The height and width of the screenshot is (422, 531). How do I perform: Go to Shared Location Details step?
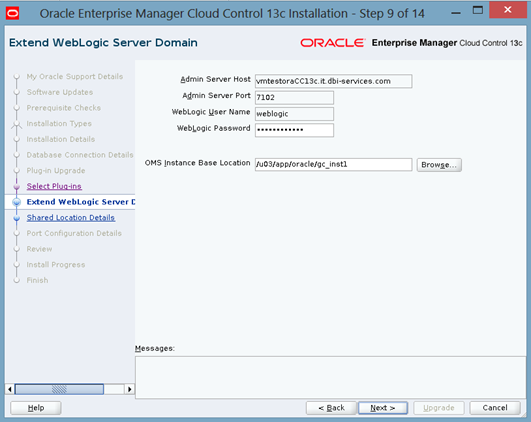click(71, 218)
